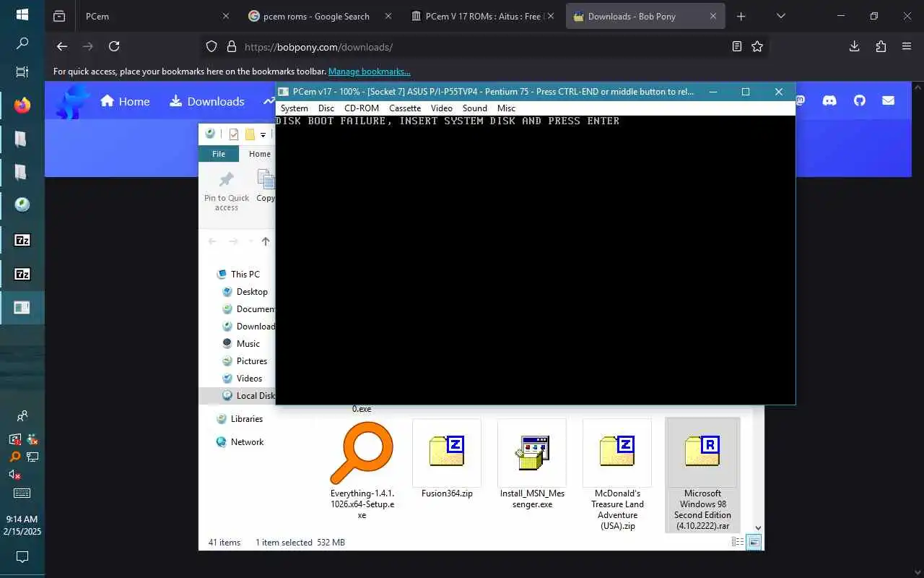The width and height of the screenshot is (924, 578).
Task: Open the Disc menu in PCem
Action: coord(326,108)
